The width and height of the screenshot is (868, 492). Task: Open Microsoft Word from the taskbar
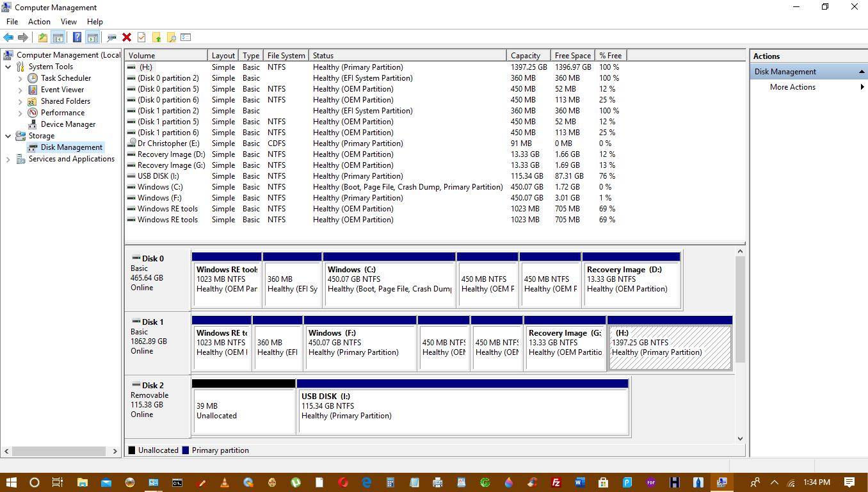(x=580, y=482)
